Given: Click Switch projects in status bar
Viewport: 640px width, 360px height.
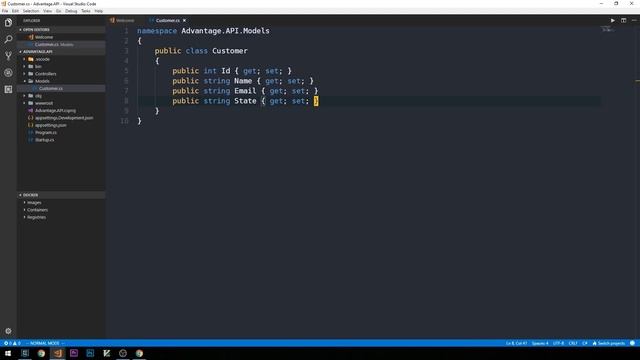Looking at the screenshot, I should tap(609, 343).
